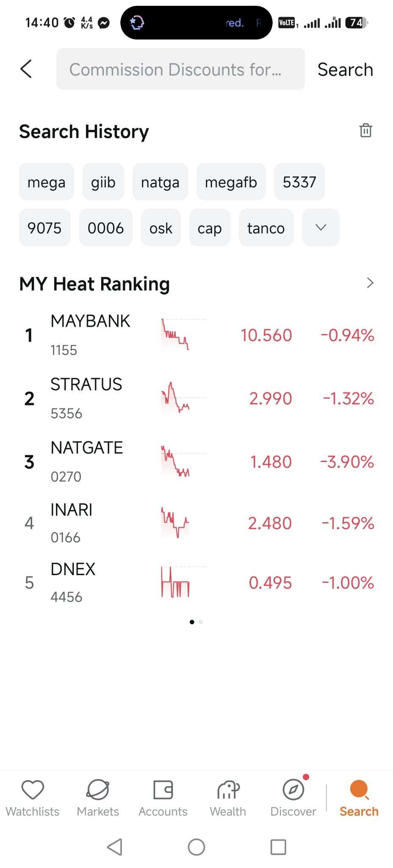
Task: Open full MY Heat Ranking list
Action: click(370, 283)
